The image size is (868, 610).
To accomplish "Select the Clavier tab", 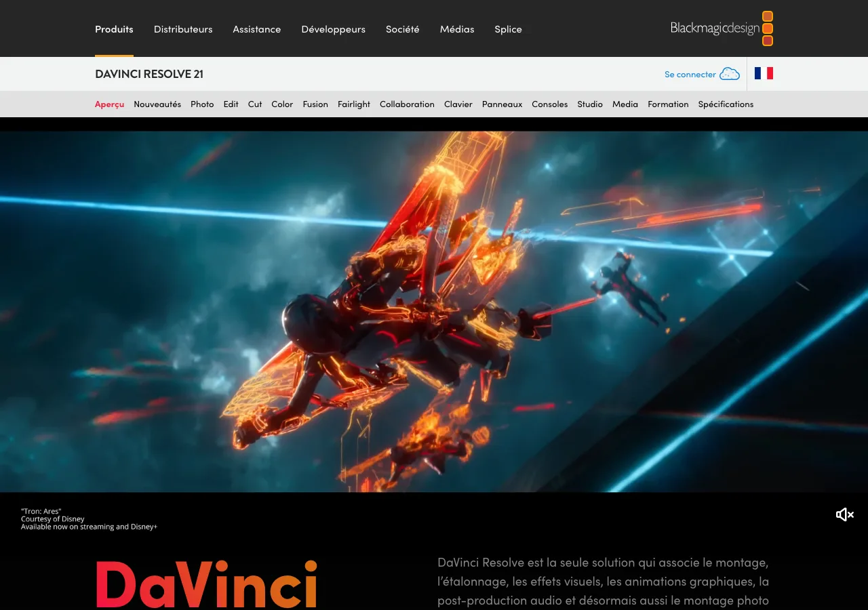I will (458, 104).
